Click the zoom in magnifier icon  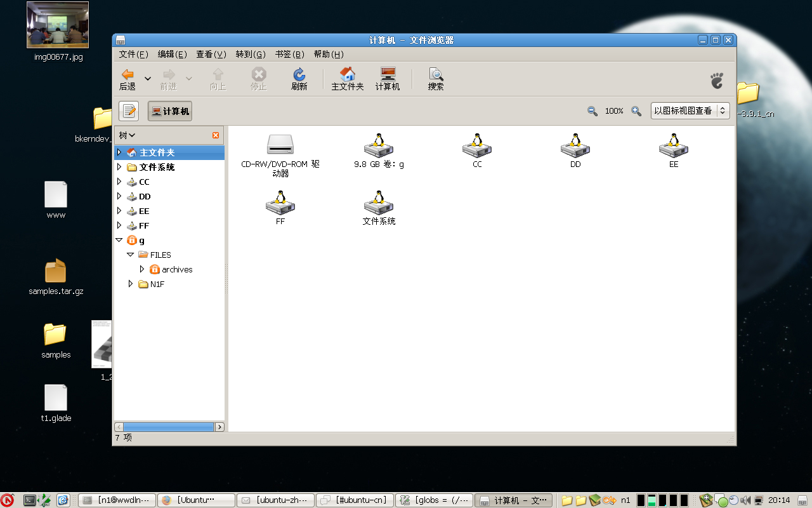click(636, 111)
